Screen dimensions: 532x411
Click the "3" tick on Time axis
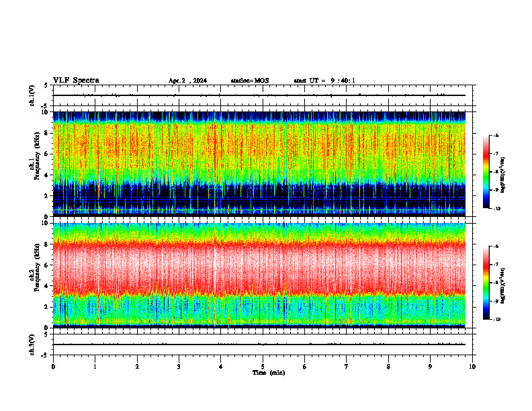point(179,367)
